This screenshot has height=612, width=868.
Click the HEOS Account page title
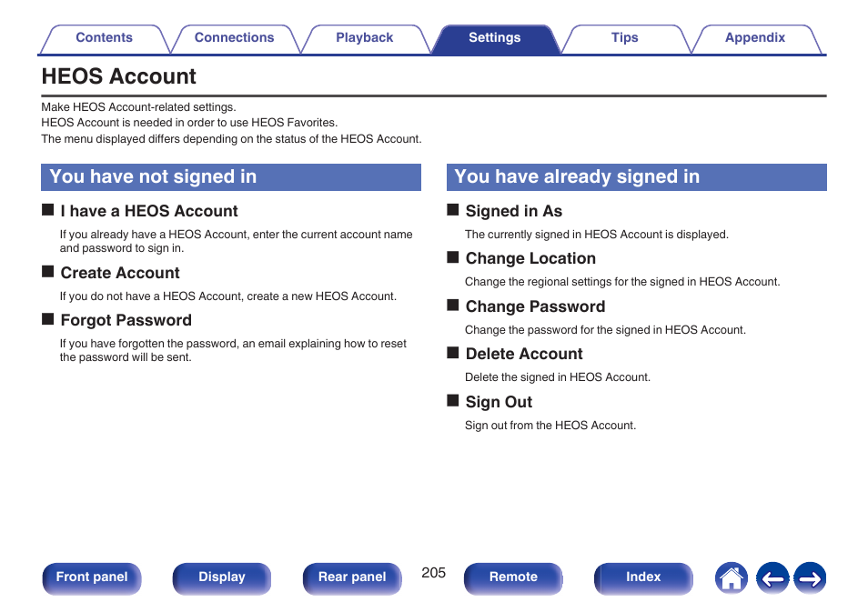[119, 76]
